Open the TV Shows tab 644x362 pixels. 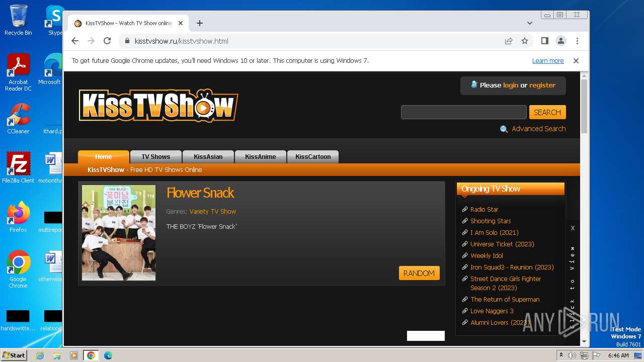pos(156,156)
